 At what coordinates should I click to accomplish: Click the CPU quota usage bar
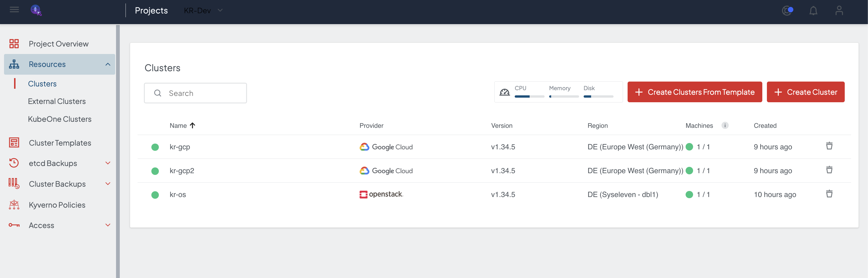click(x=529, y=96)
